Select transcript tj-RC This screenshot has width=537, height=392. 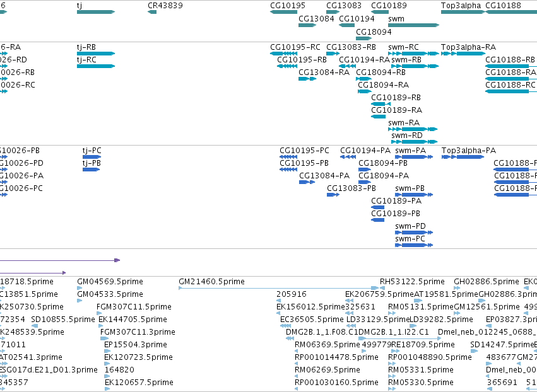coord(86,60)
